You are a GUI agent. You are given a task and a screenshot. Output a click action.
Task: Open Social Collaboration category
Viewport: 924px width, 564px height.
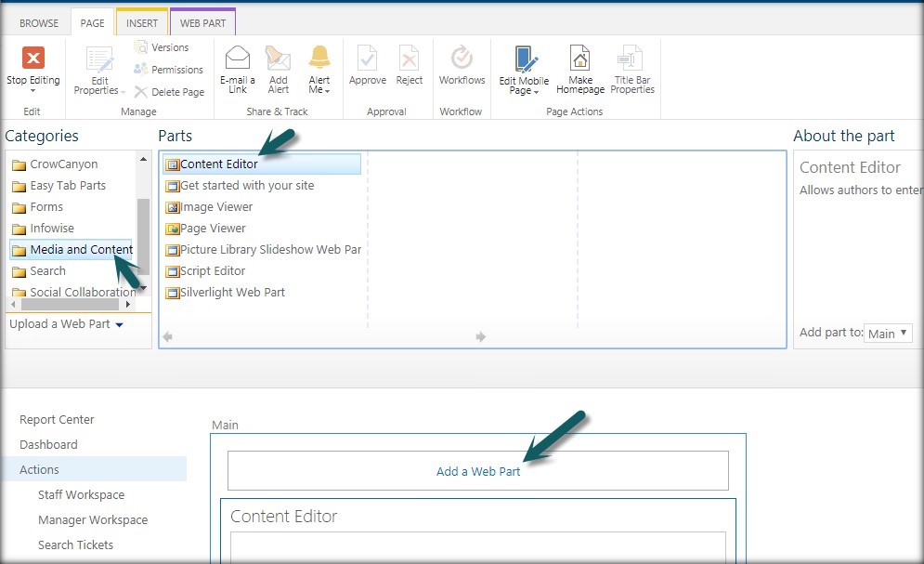click(x=73, y=292)
